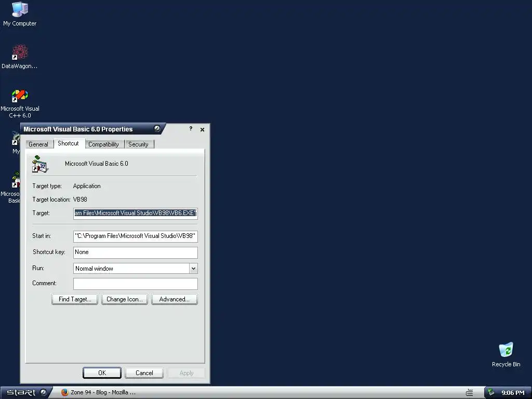Click in the Target path field
This screenshot has width=532, height=399.
pyautogui.click(x=136, y=213)
